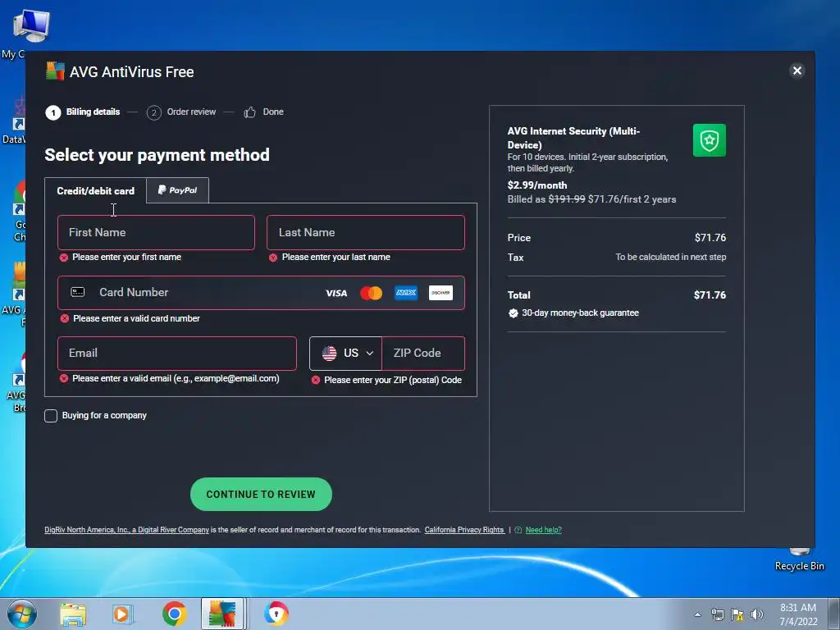The height and width of the screenshot is (630, 840).
Task: Click the card number error icon
Action: point(64,319)
